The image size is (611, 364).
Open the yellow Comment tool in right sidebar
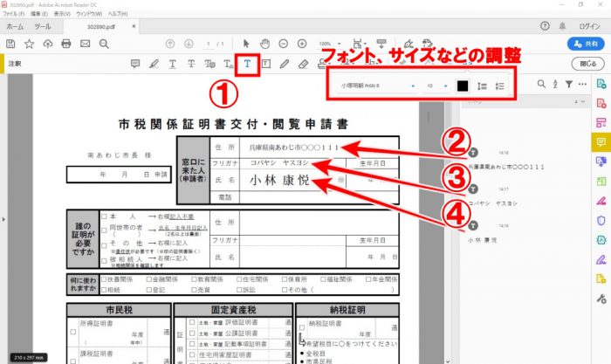click(x=601, y=142)
